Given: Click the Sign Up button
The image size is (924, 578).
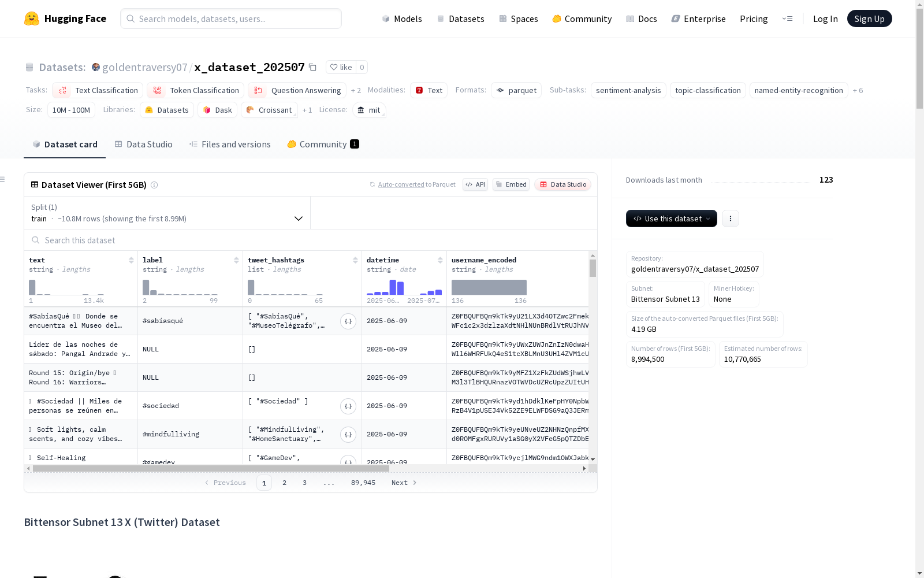Looking at the screenshot, I should (x=869, y=18).
